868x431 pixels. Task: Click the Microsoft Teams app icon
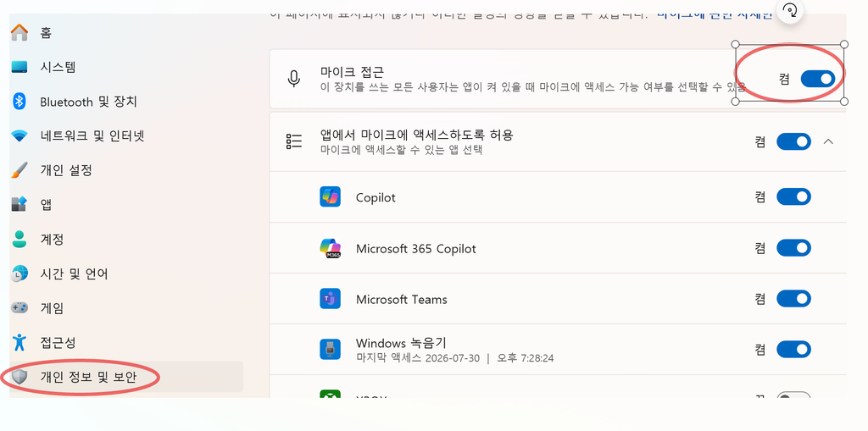[330, 299]
